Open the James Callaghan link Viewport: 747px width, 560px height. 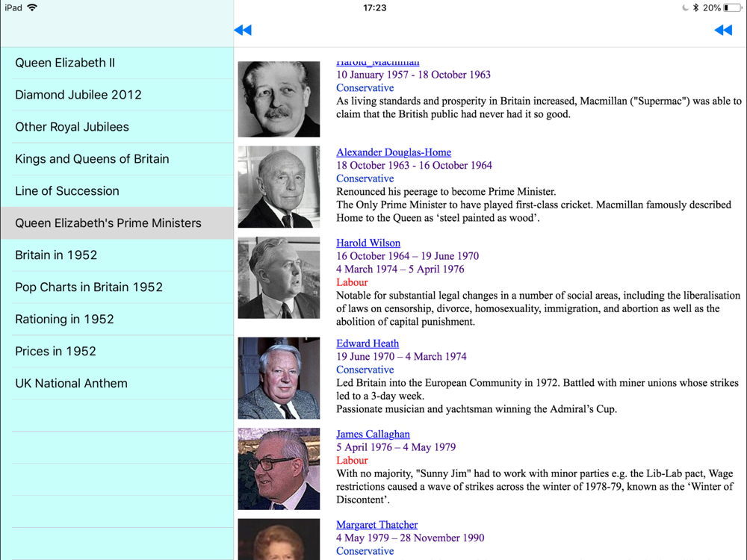pyautogui.click(x=373, y=435)
